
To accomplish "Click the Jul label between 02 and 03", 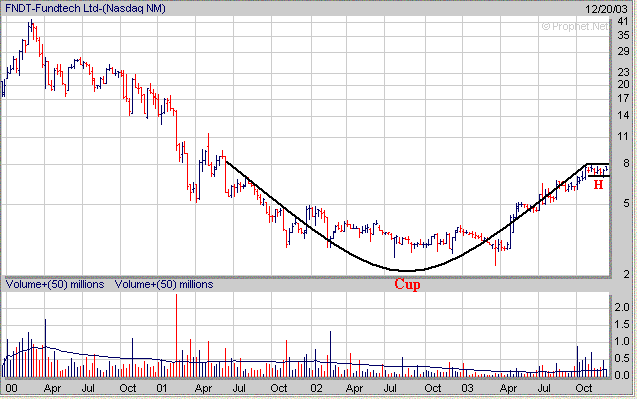I will click(390, 388).
